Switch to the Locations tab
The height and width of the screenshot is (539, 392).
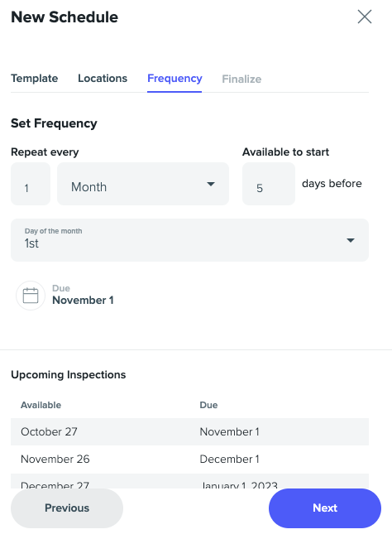(x=103, y=79)
